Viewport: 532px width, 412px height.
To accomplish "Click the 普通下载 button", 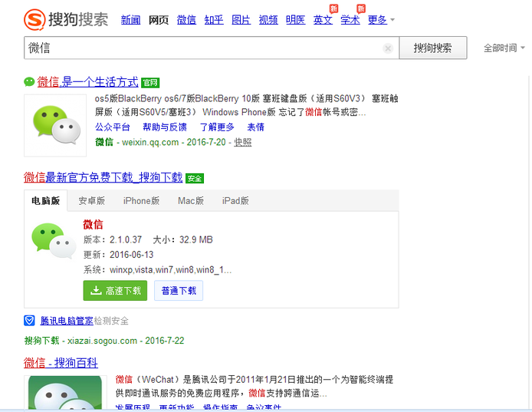I will (x=179, y=291).
